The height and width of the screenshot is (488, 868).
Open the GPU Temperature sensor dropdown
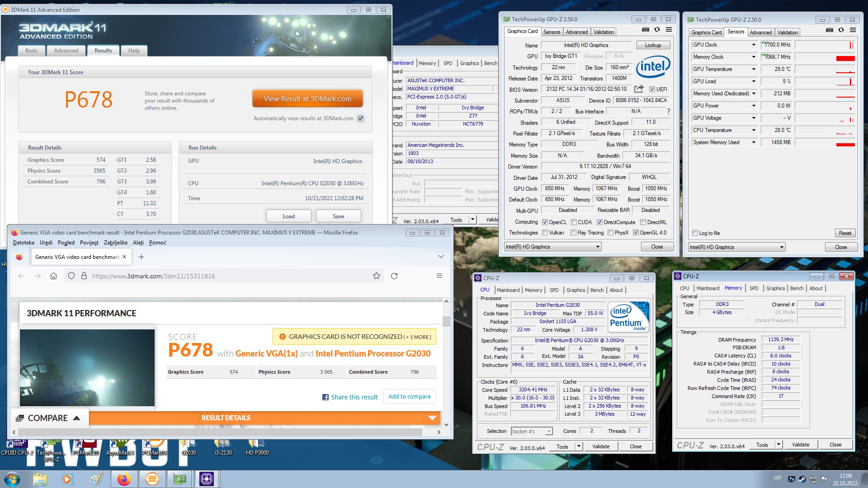(754, 69)
